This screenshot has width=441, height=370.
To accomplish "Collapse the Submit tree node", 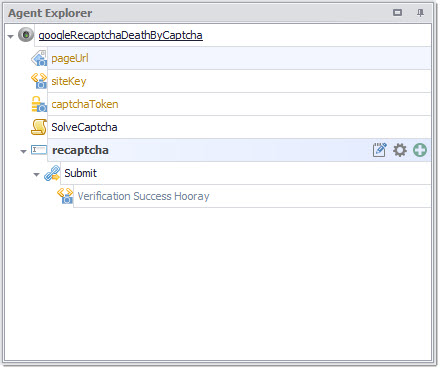I will (36, 174).
